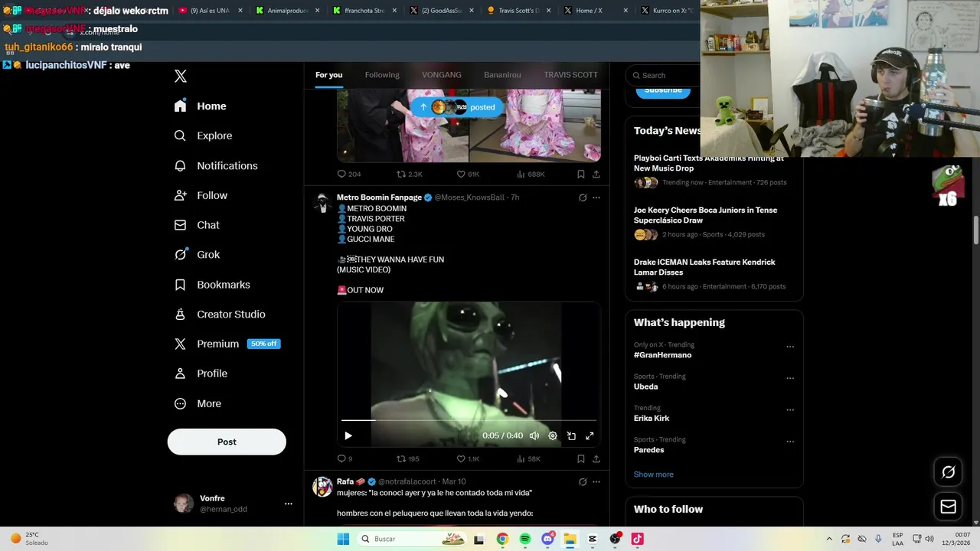Share the Metro Boomin post
Screen dimensions: 980x551
[596, 459]
